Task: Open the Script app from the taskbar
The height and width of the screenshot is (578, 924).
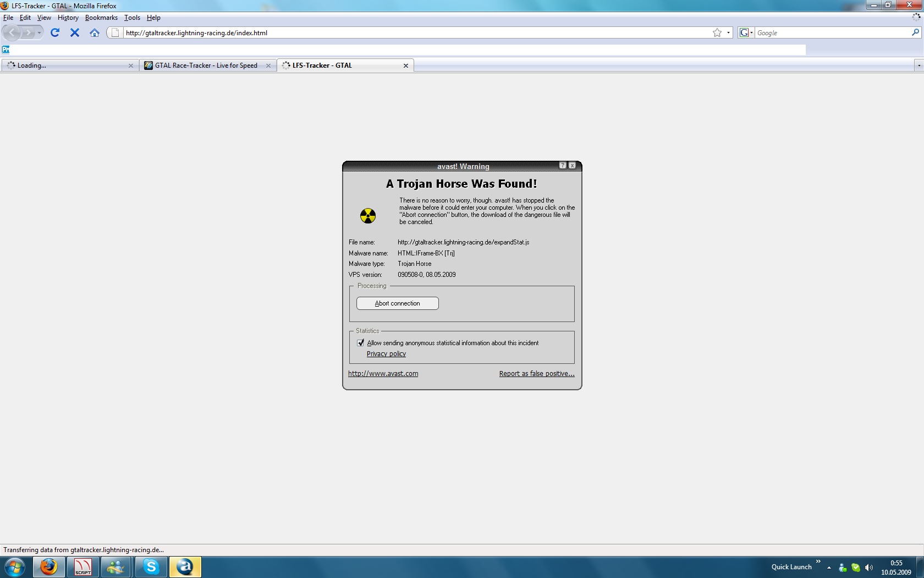Action: click(83, 567)
